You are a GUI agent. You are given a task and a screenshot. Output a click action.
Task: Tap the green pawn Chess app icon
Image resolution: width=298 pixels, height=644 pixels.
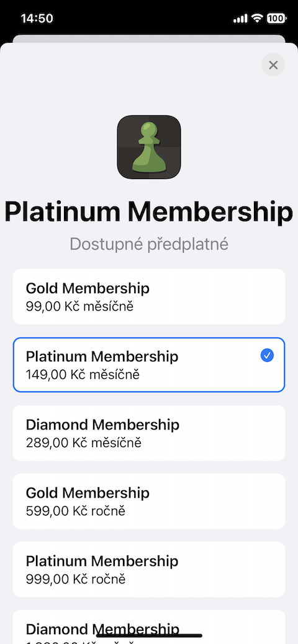tap(149, 147)
